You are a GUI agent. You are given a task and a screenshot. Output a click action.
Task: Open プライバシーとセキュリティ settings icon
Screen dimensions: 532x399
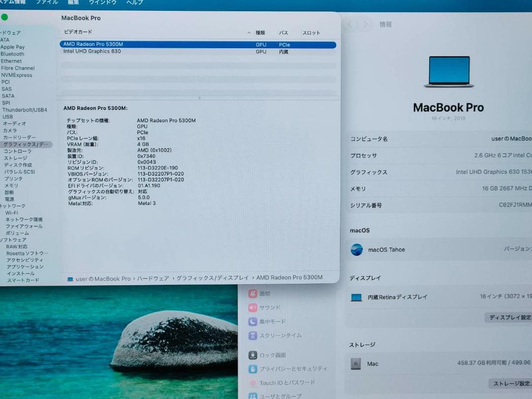click(253, 369)
